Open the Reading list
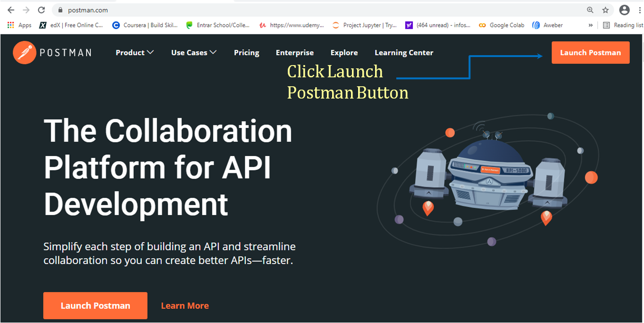Viewport: 644px width, 323px height. click(x=623, y=25)
